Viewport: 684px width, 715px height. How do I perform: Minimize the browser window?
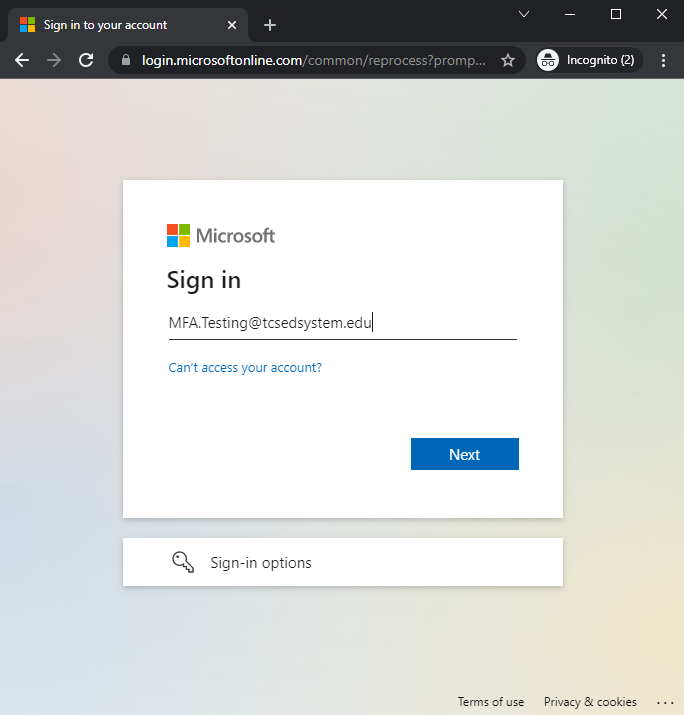(x=570, y=14)
